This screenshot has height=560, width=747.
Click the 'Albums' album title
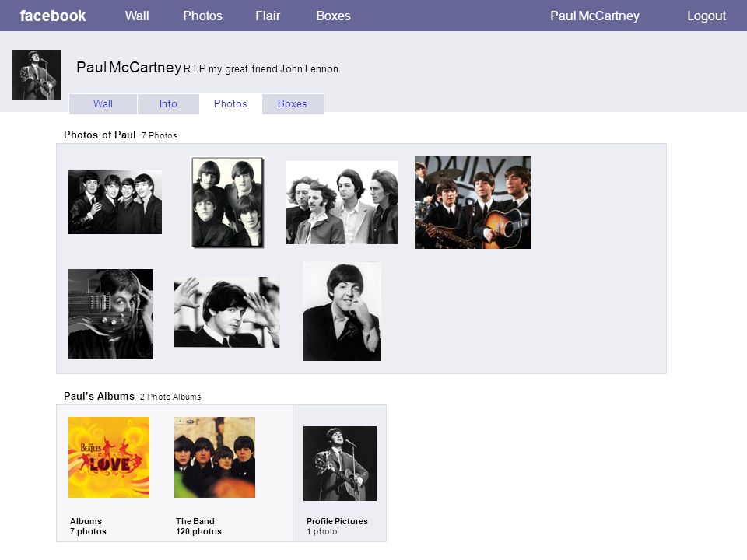point(86,521)
